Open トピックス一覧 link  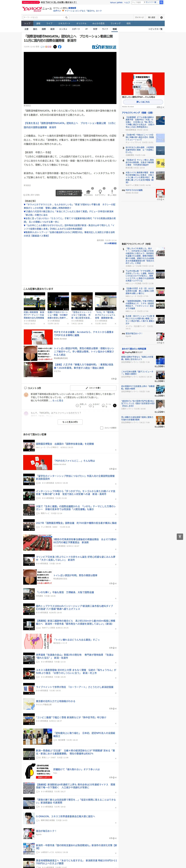point(155,29)
